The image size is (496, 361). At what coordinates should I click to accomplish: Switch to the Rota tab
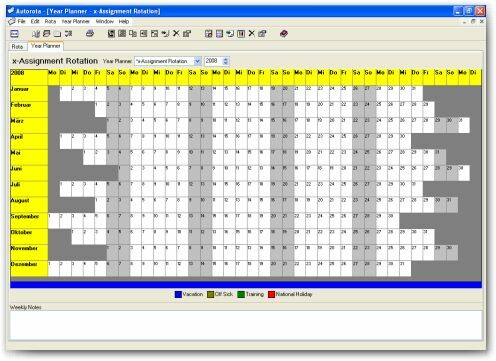click(17, 46)
